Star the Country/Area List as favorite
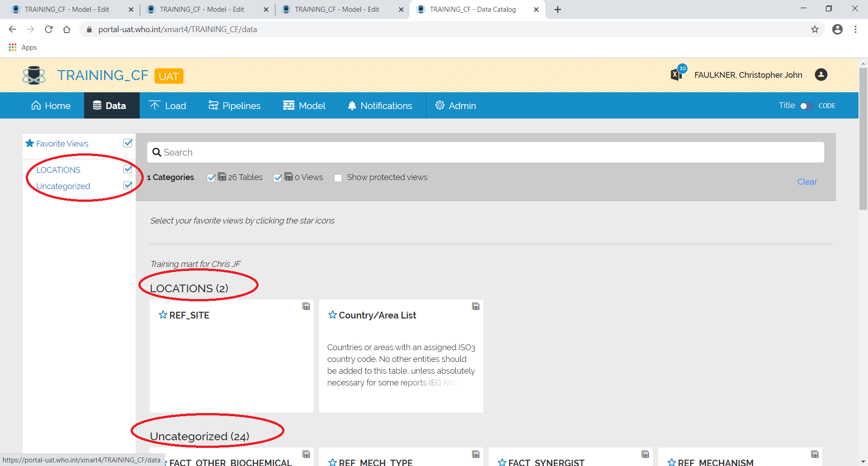The height and width of the screenshot is (466, 868). (x=333, y=315)
